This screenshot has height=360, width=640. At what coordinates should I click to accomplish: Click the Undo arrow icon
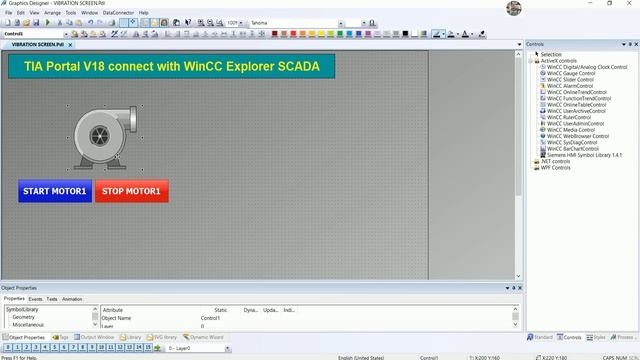tap(90, 23)
